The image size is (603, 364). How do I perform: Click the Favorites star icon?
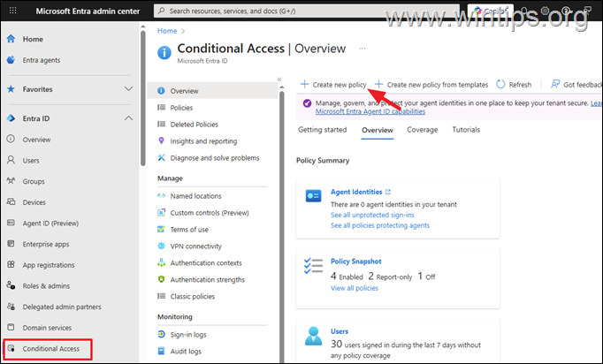[11, 89]
